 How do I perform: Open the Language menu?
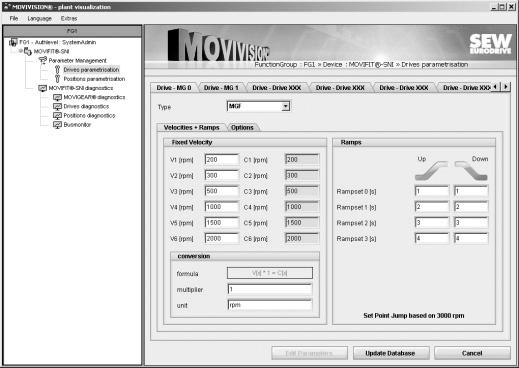[40, 18]
